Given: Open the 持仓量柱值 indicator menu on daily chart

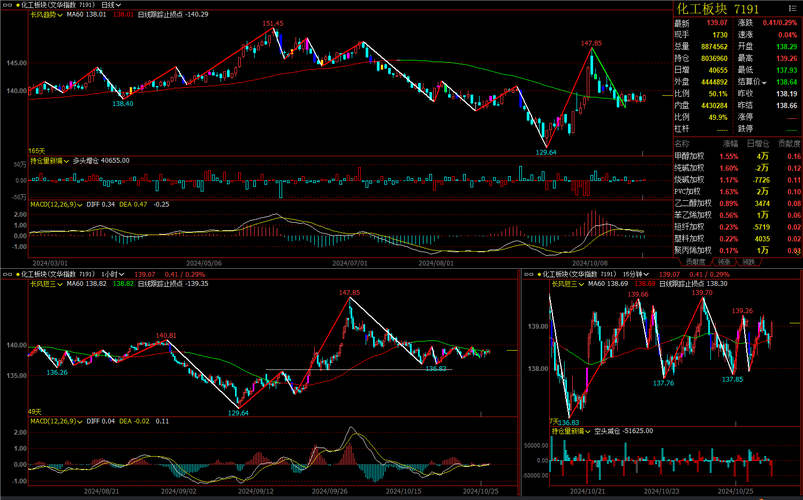Looking at the screenshot, I should tap(50, 160).
